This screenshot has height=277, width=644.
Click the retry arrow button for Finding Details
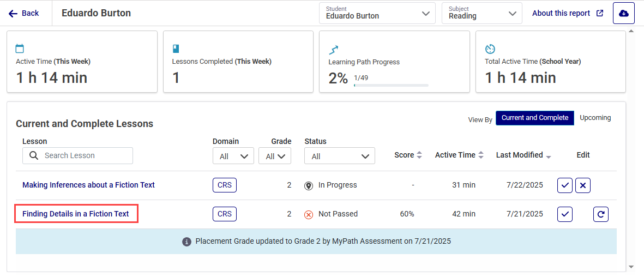(601, 214)
